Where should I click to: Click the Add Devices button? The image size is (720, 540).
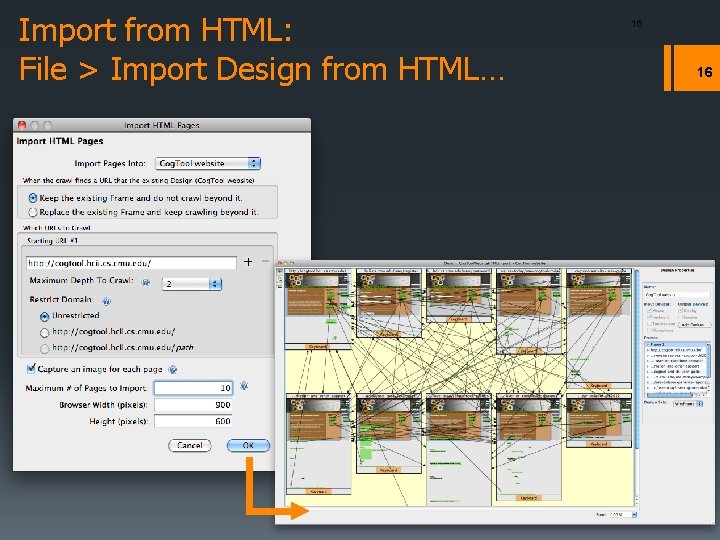coord(695,325)
